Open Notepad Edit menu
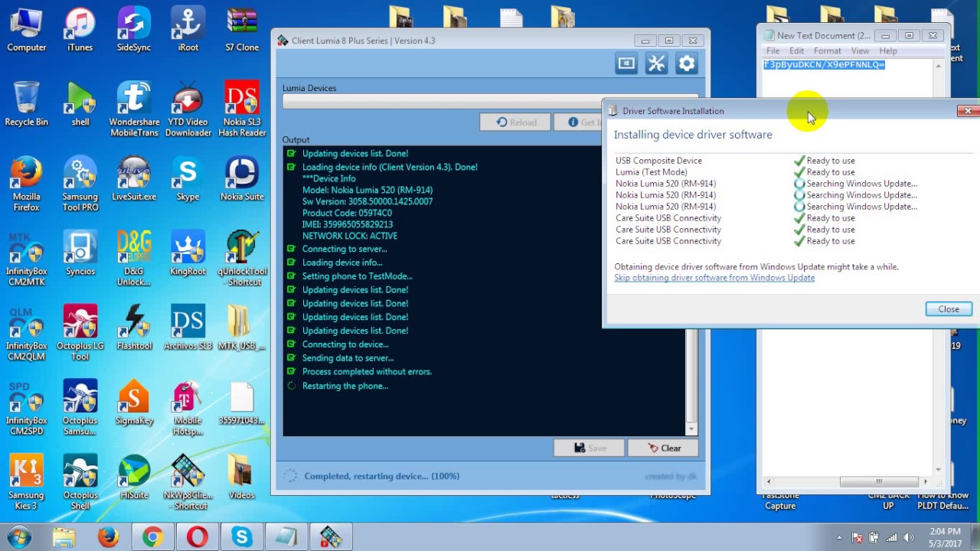 [x=796, y=51]
